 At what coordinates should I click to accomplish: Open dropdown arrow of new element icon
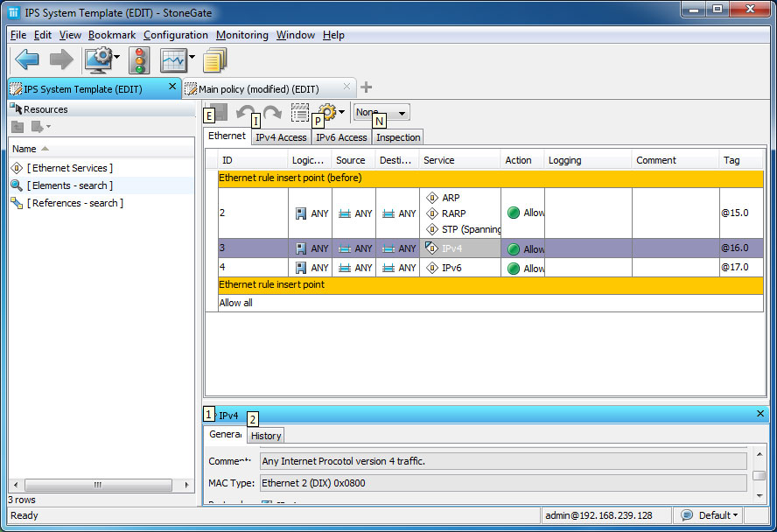coord(48,127)
